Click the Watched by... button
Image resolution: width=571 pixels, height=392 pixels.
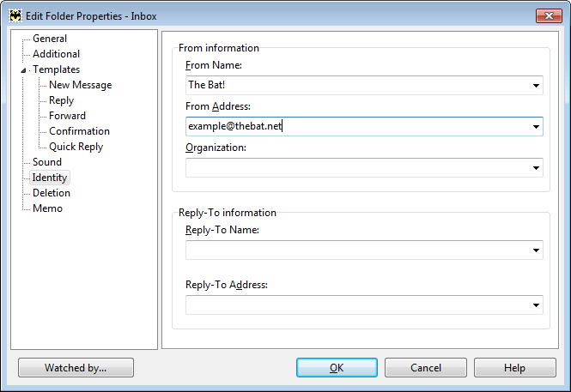click(76, 368)
